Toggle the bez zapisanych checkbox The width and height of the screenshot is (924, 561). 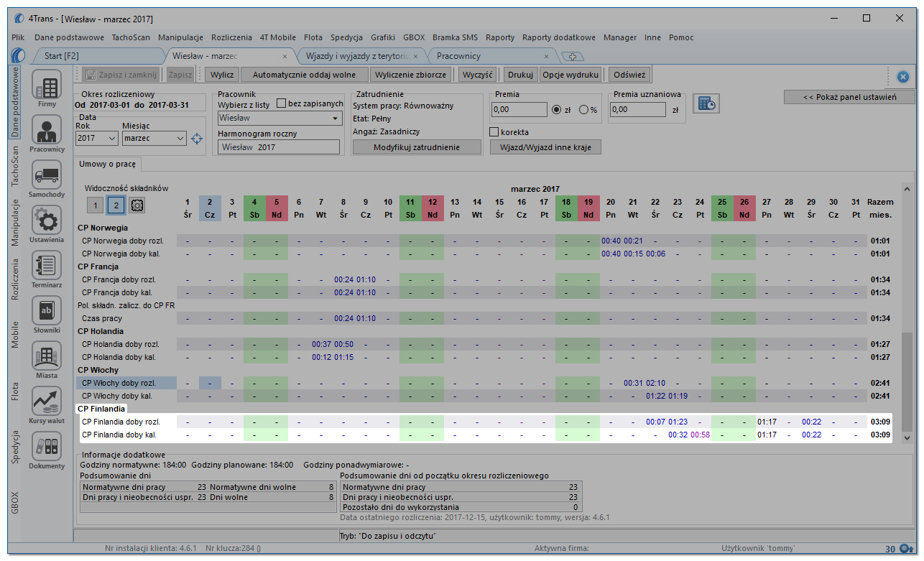point(281,103)
